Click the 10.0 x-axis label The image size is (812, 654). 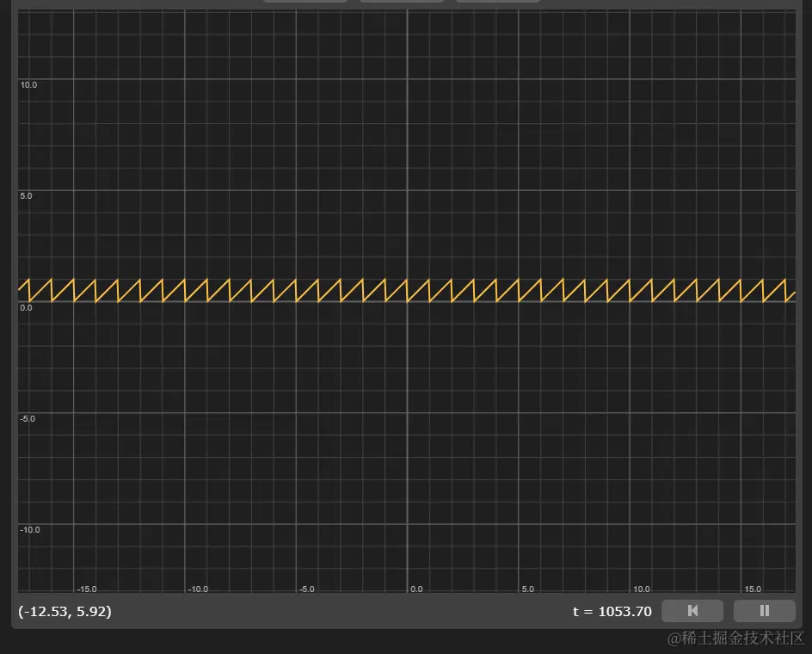(641, 589)
